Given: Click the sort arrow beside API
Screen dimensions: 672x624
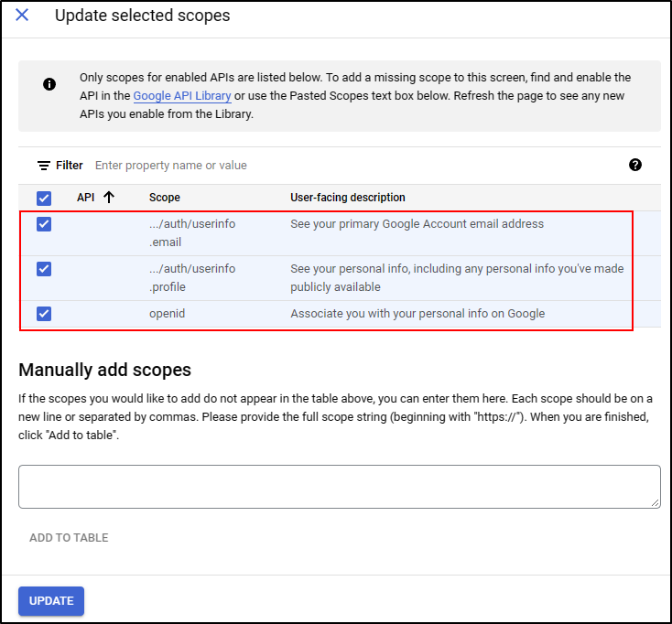Looking at the screenshot, I should [x=109, y=197].
